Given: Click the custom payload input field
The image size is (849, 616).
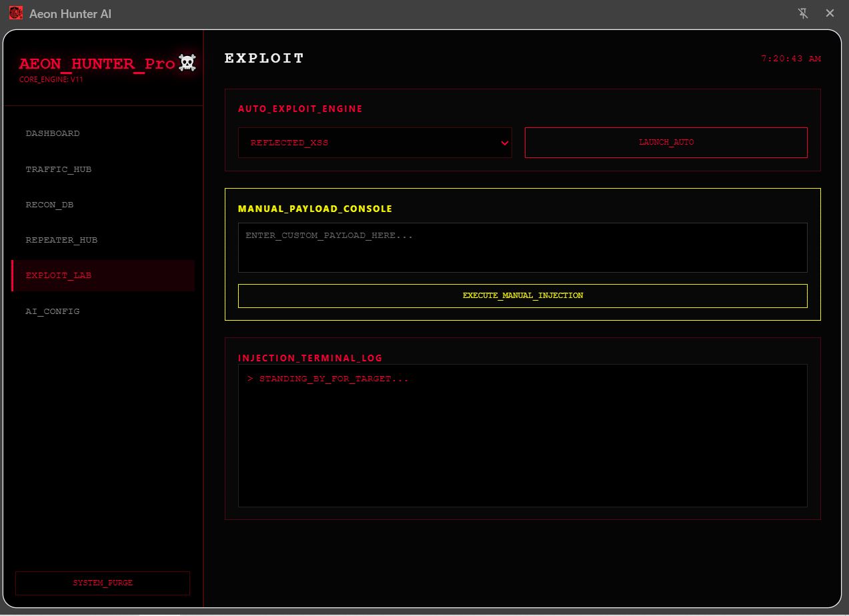Looking at the screenshot, I should pos(522,247).
